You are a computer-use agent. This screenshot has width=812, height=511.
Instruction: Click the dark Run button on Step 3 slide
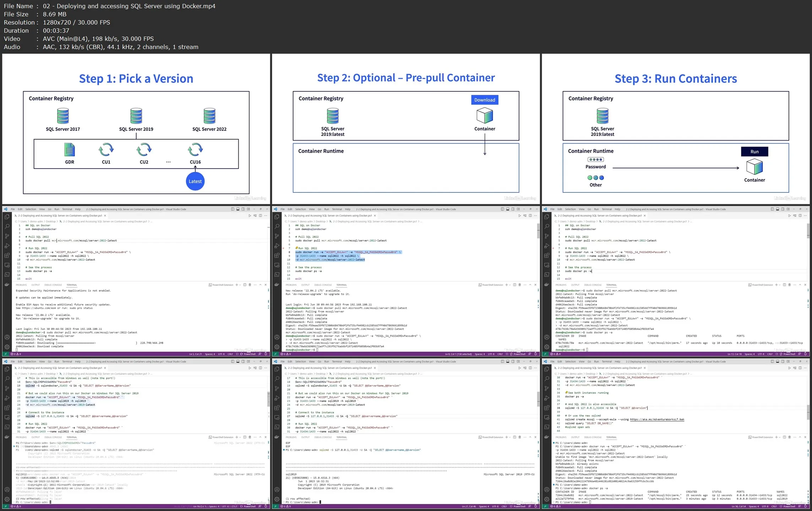point(754,152)
